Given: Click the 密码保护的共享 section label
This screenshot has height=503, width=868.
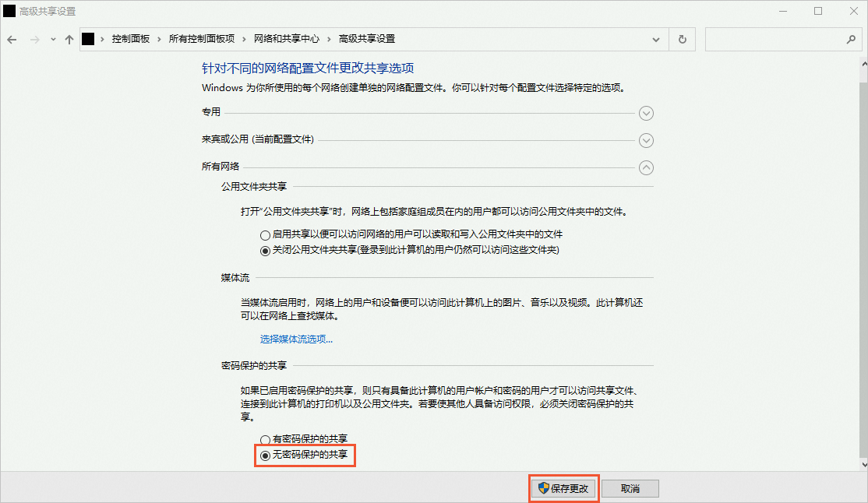Looking at the screenshot, I should coord(254,366).
